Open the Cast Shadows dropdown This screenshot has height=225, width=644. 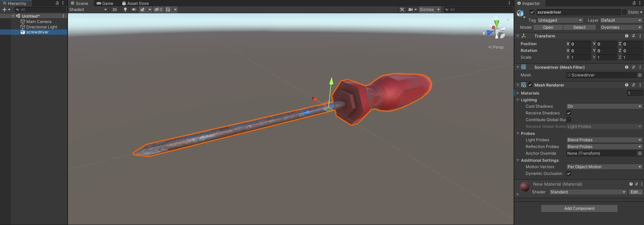(604, 106)
